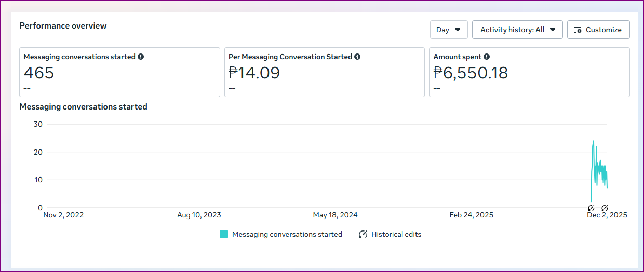Open the Day time breakdown dropdown
The image size is (644, 272).
[x=448, y=30]
